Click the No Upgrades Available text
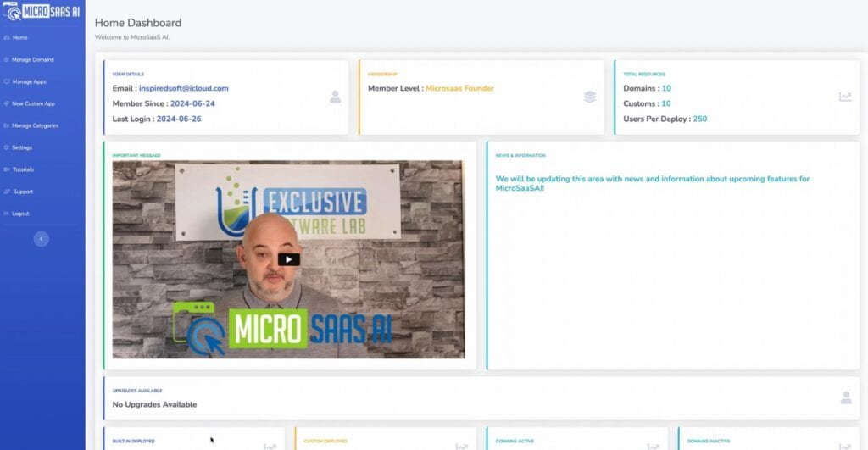The width and height of the screenshot is (868, 450). click(154, 404)
